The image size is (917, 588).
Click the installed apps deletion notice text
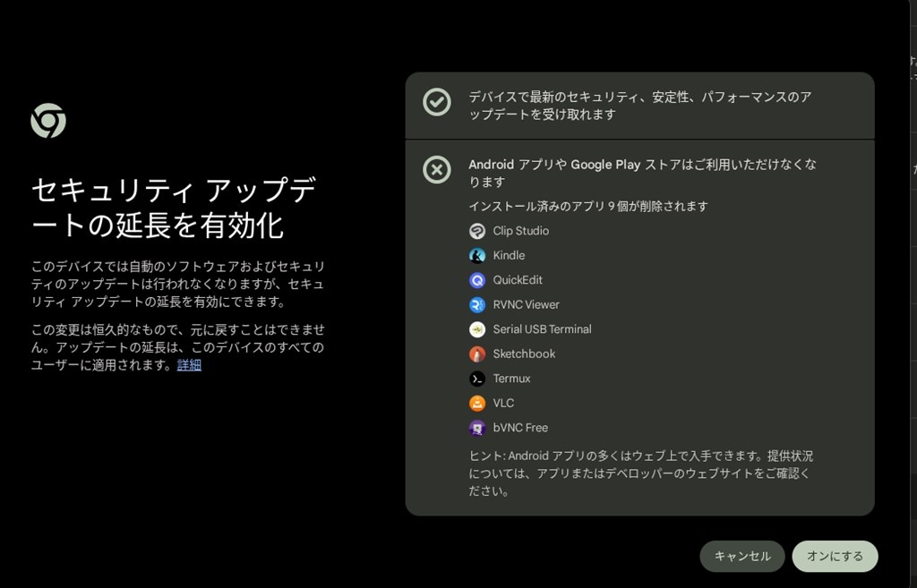pos(589,205)
